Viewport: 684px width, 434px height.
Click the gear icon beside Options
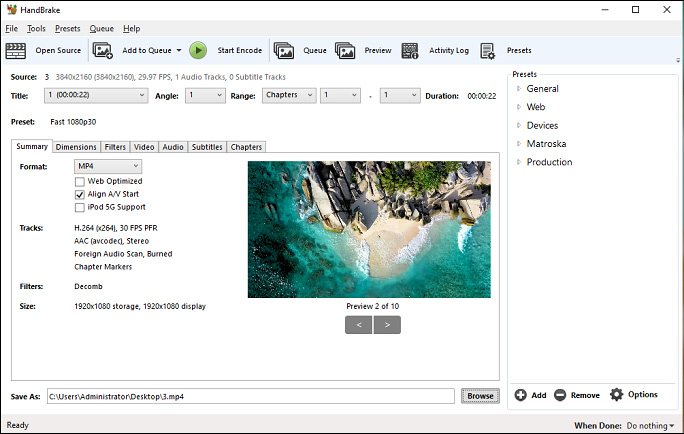616,394
